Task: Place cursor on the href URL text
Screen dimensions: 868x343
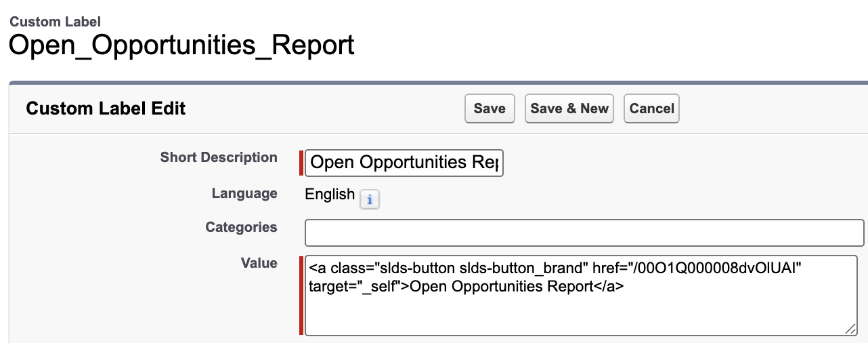Action: tap(719, 269)
